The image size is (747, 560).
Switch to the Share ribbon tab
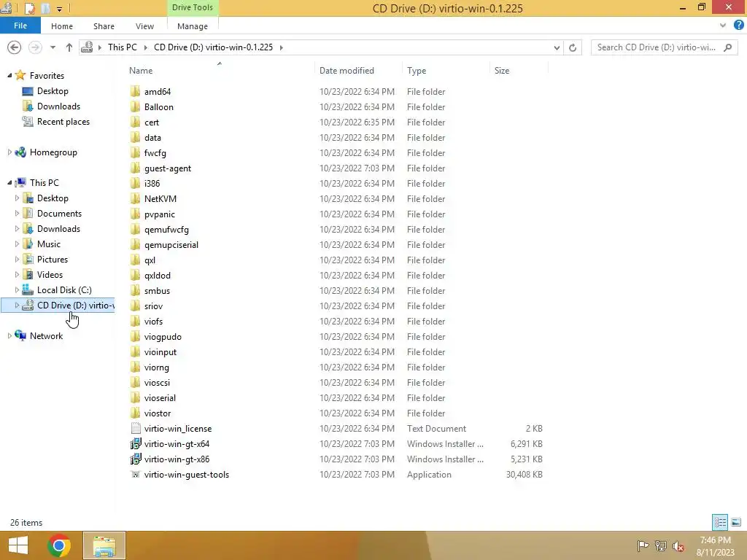(104, 26)
